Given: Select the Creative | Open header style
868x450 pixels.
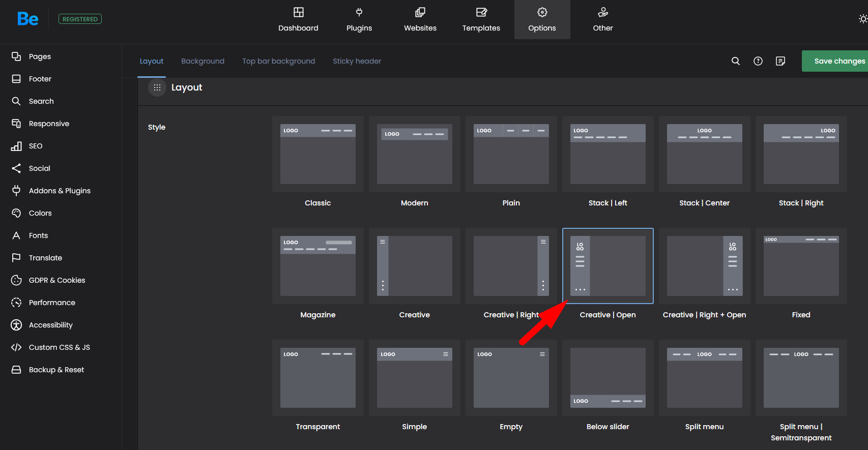Looking at the screenshot, I should [608, 266].
